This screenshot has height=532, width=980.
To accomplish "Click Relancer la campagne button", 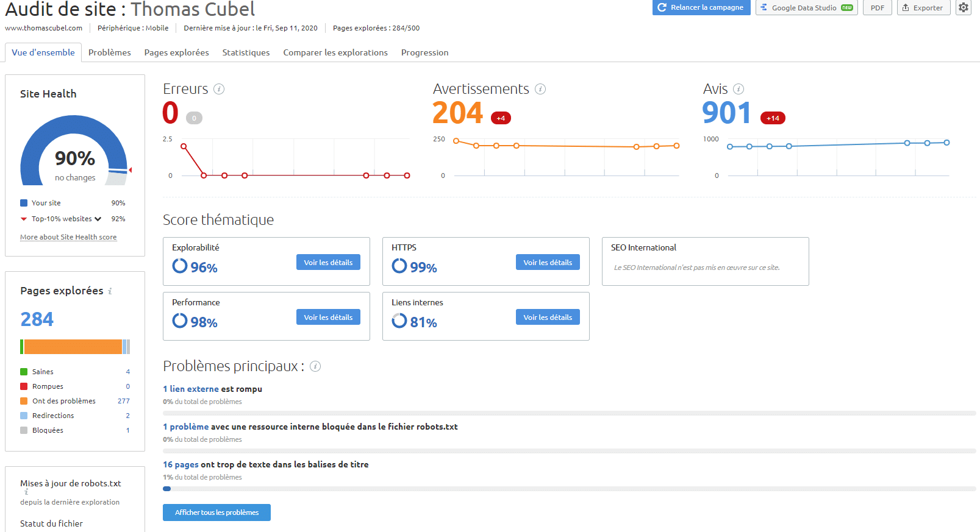I will [701, 7].
